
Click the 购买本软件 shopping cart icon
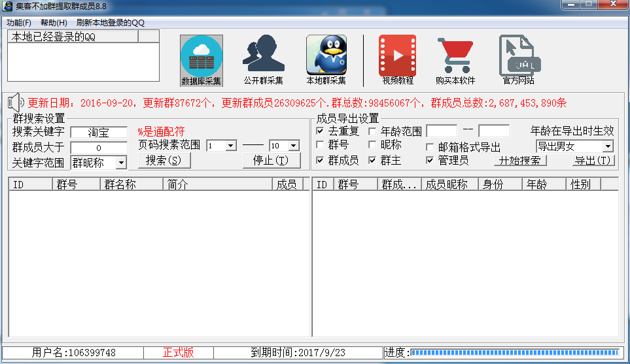(455, 56)
